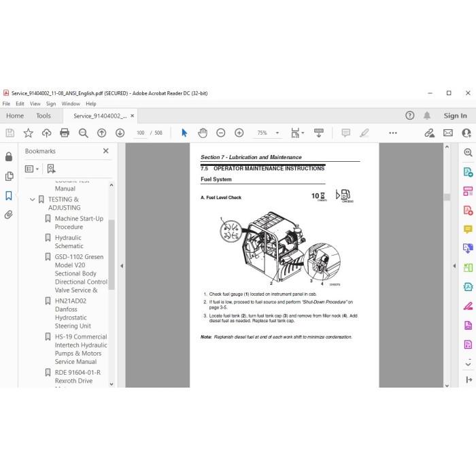476x476 pixels.
Task: Add new bookmark icon
Action: pyautogui.click(x=51, y=169)
